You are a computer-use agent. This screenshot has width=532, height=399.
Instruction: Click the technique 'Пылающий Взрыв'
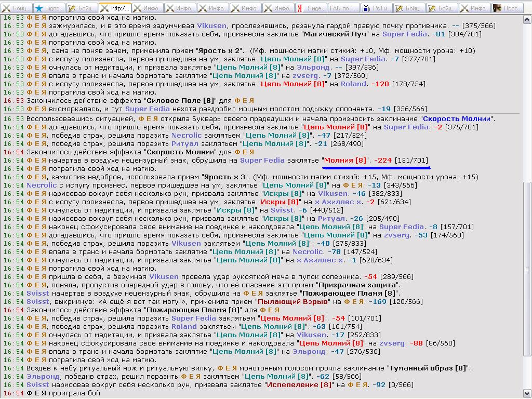click(292, 302)
